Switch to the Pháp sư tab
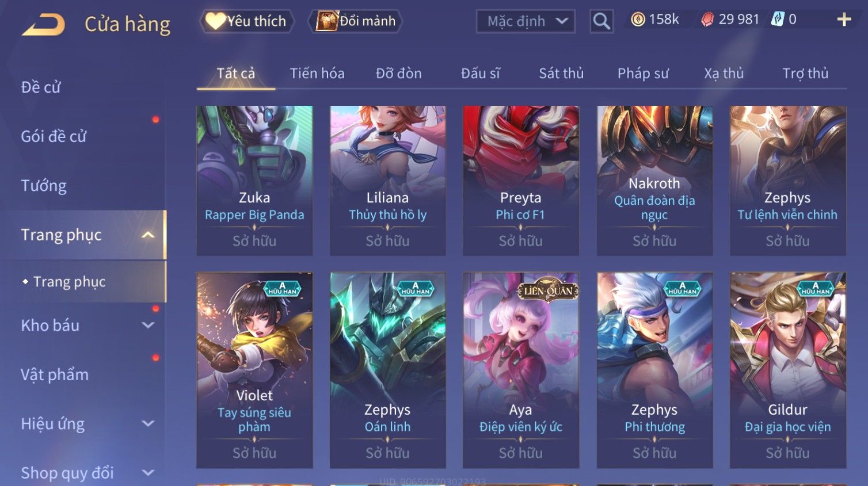 pos(643,74)
